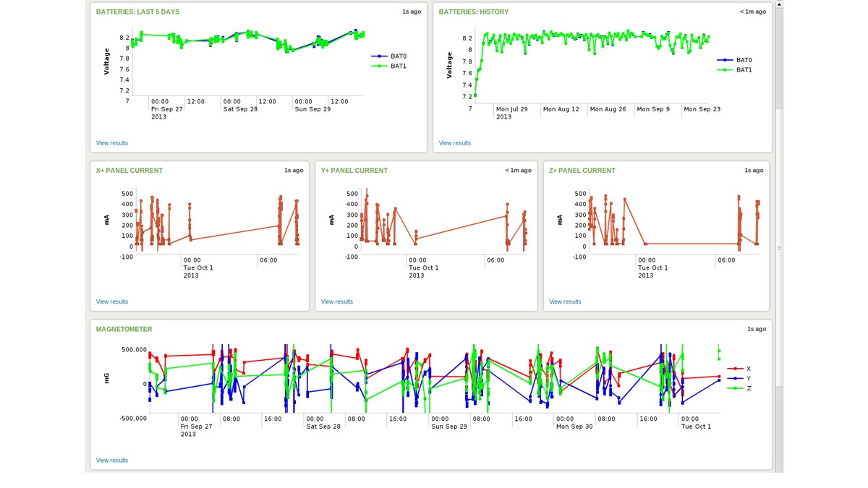
Task: Select the Magnetometer panel heading
Action: click(124, 330)
